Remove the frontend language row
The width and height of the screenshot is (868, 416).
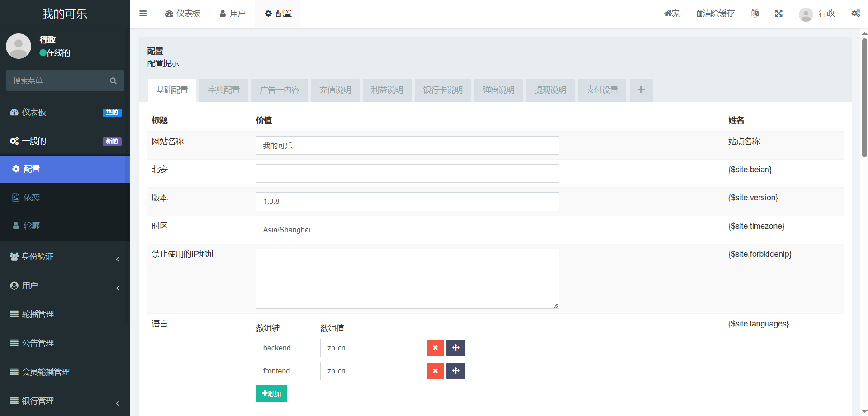[435, 371]
